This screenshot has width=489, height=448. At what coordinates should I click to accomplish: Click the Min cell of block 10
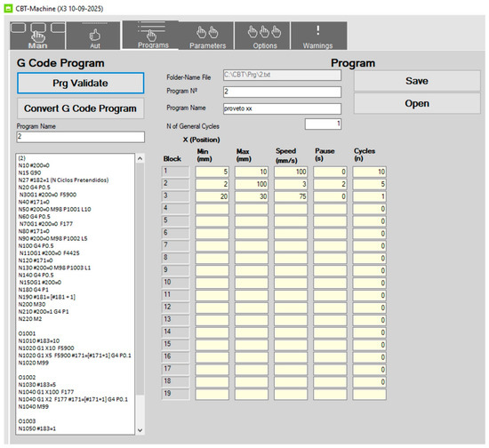point(212,283)
